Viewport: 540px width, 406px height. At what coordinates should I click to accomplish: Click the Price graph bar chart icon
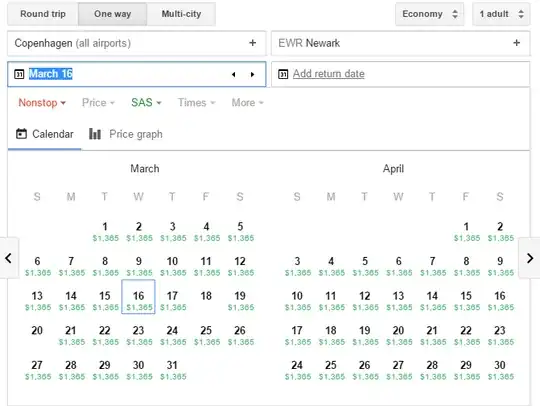click(x=95, y=134)
